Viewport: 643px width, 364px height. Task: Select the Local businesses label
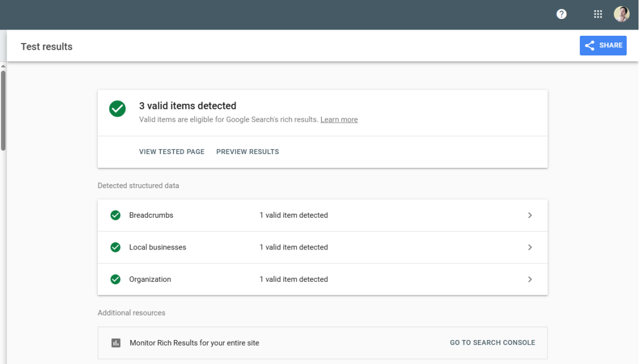(158, 247)
